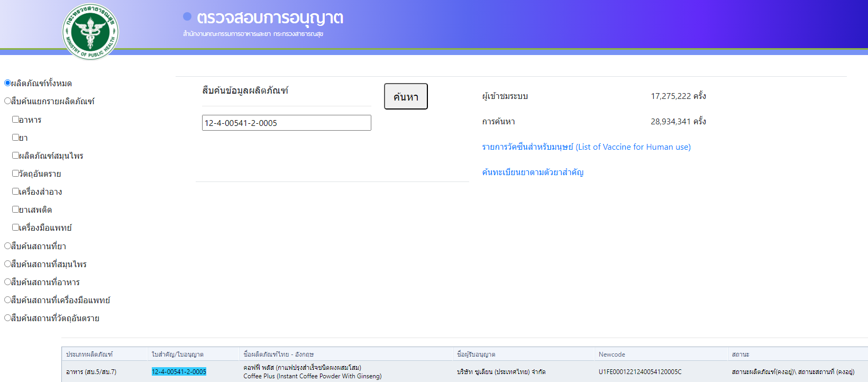The width and height of the screenshot is (868, 382).
Task: Toggle the เครื่องสำอาง checkbox
Action: [x=15, y=192]
